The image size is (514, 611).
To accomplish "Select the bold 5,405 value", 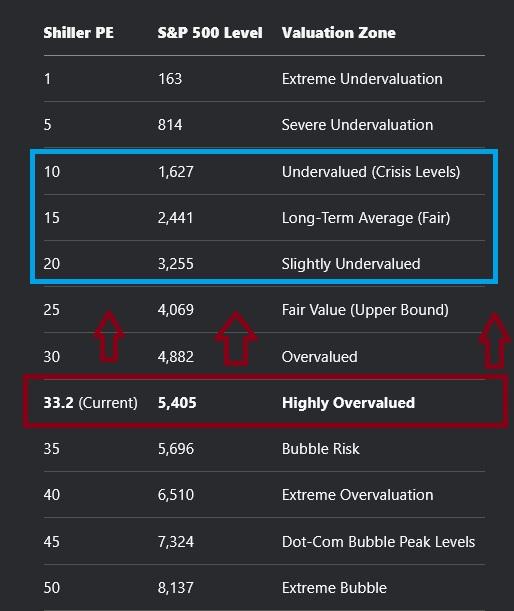I will (177, 403).
